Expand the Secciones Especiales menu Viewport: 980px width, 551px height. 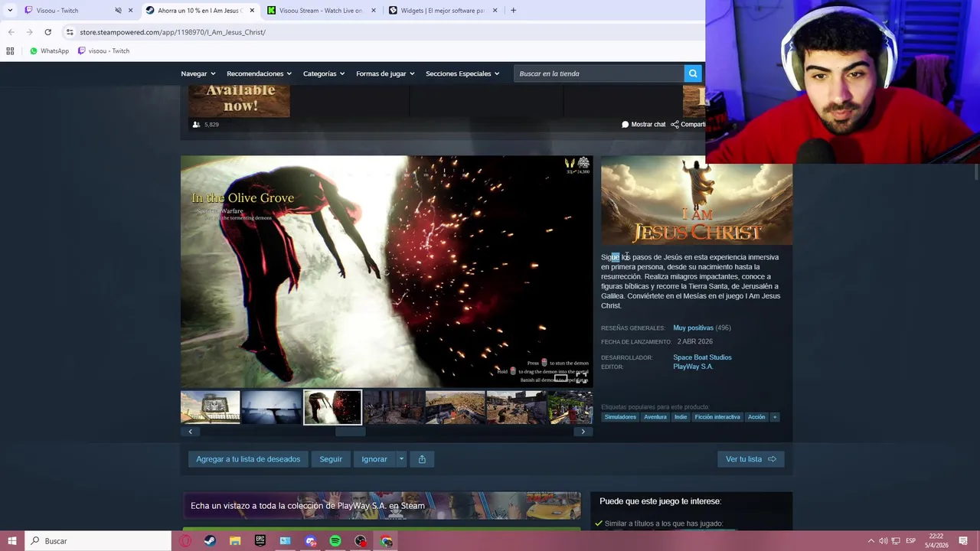click(x=462, y=73)
